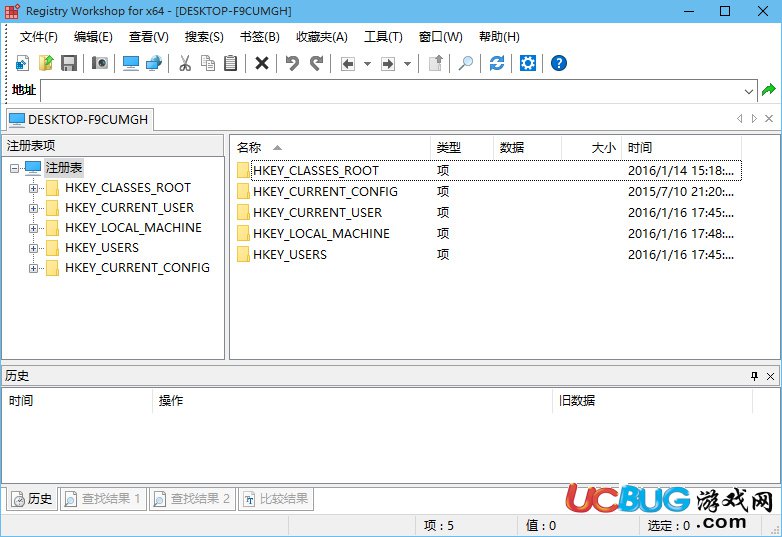
Task: Click the go up one level icon
Action: tap(435, 63)
